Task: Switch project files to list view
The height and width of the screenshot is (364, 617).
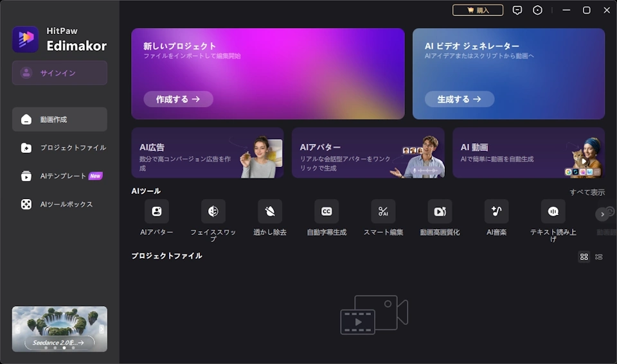Action: point(599,257)
